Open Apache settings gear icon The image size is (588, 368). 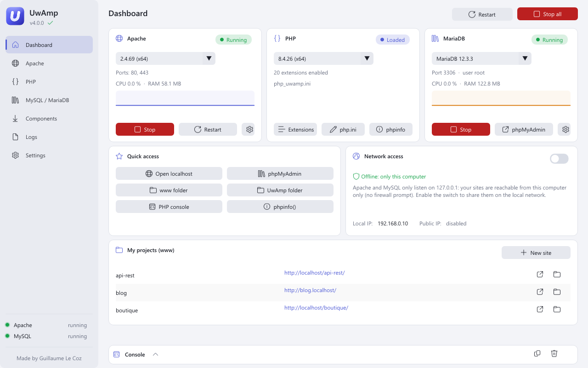(x=249, y=129)
